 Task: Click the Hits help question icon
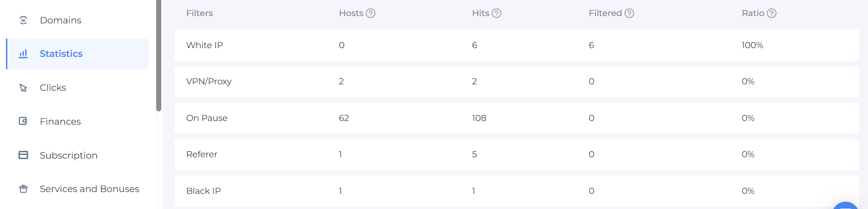click(x=497, y=13)
